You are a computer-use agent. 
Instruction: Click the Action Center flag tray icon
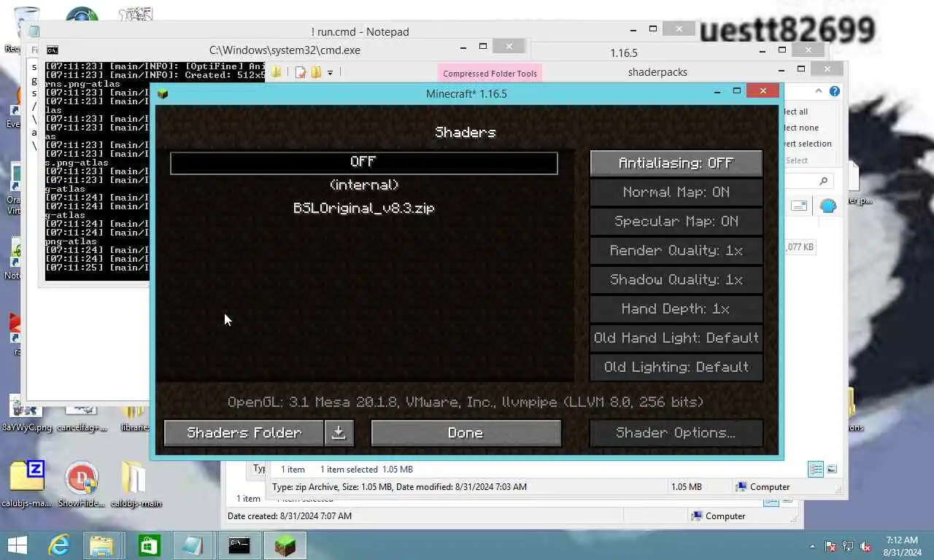pos(830,546)
